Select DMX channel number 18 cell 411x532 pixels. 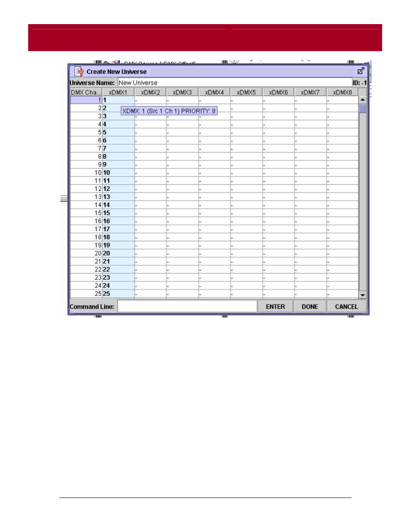pyautogui.click(x=86, y=237)
